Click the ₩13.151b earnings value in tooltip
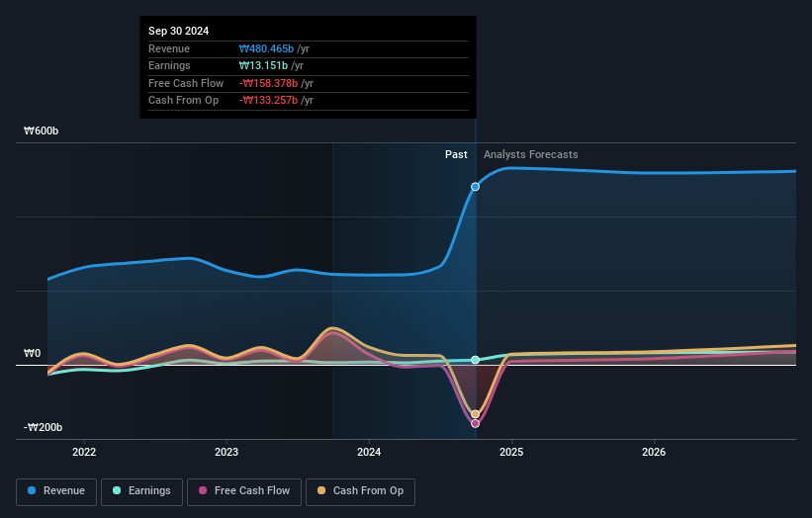The height and width of the screenshot is (518, 812). [263, 65]
